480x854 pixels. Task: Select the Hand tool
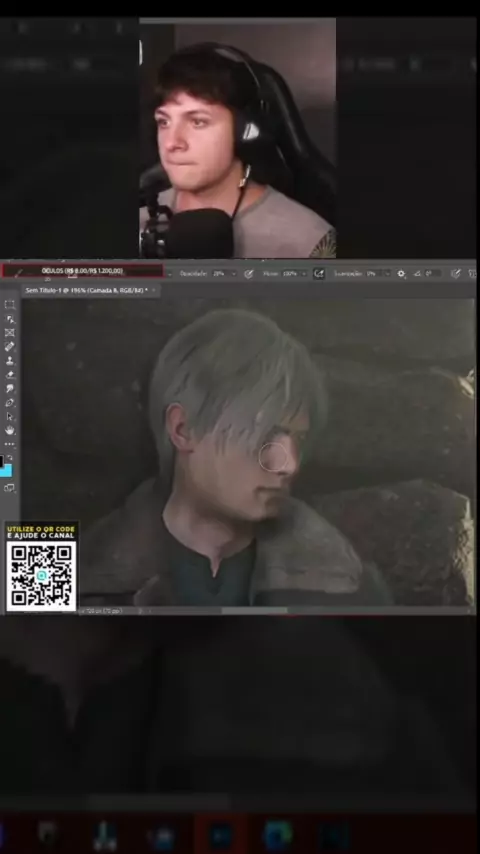(9, 431)
